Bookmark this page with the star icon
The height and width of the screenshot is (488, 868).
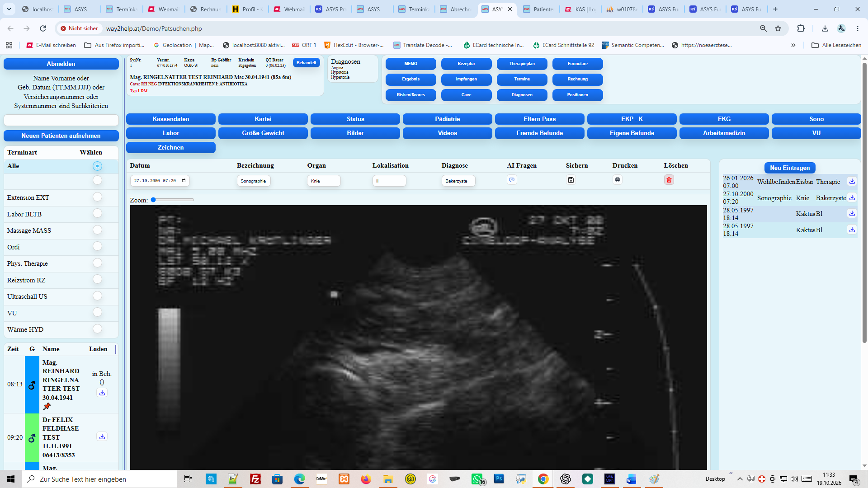click(778, 28)
